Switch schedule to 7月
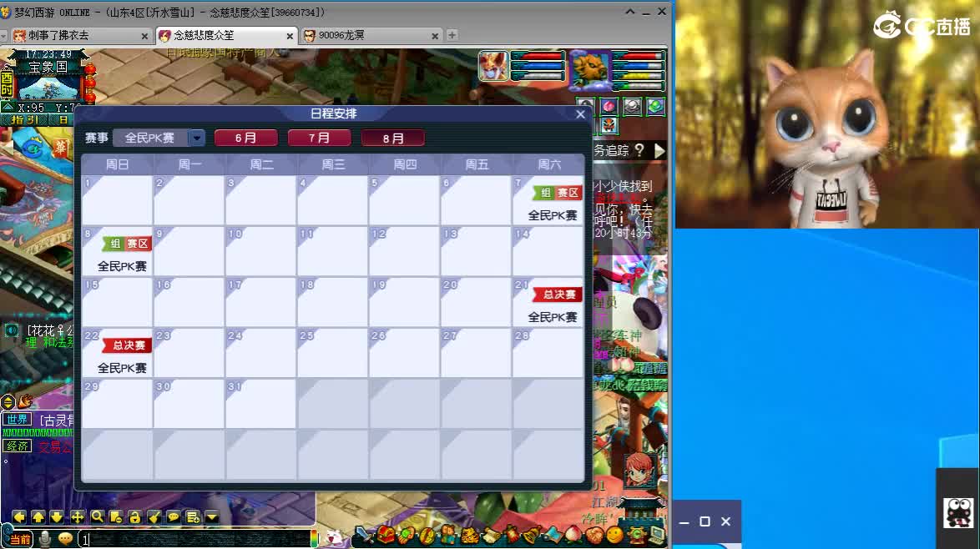Viewport: 980px width, 549px height. point(319,138)
